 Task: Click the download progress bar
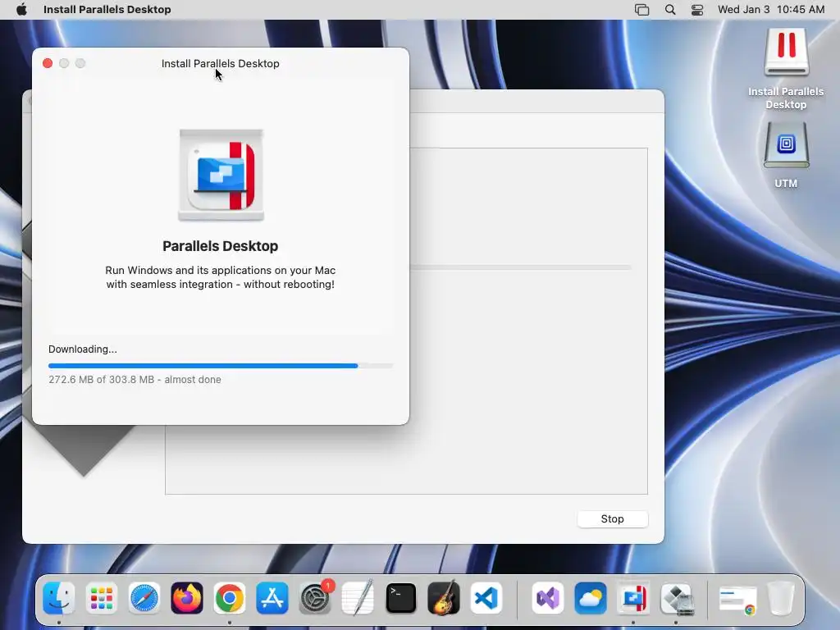[x=221, y=366]
